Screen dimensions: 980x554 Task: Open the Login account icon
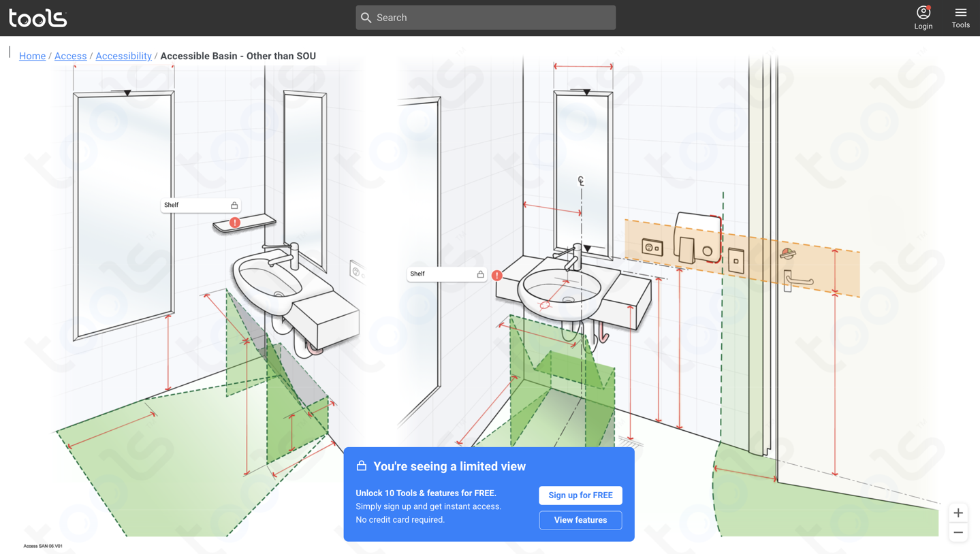pos(923,17)
